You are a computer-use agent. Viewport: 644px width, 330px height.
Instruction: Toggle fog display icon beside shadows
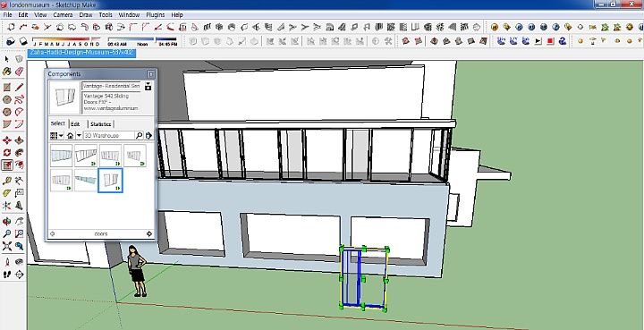(23, 41)
